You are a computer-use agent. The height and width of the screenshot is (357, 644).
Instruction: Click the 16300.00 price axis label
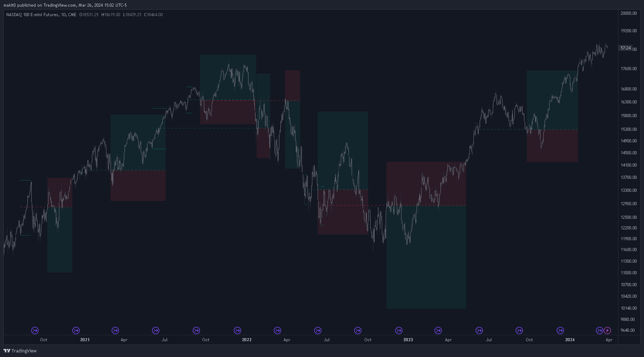629,102
